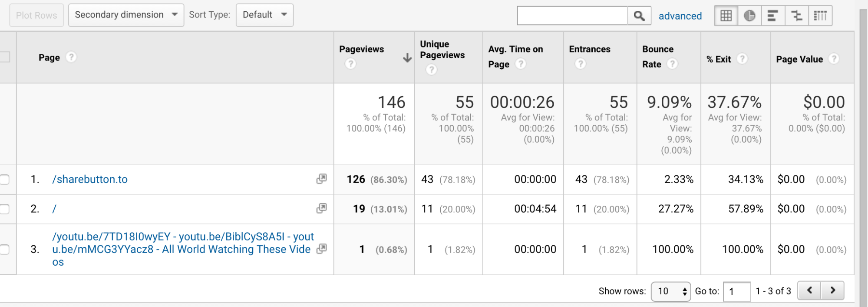Sort table by Pageviews column header
Image resolution: width=868 pixels, height=307 pixels.
click(x=361, y=49)
